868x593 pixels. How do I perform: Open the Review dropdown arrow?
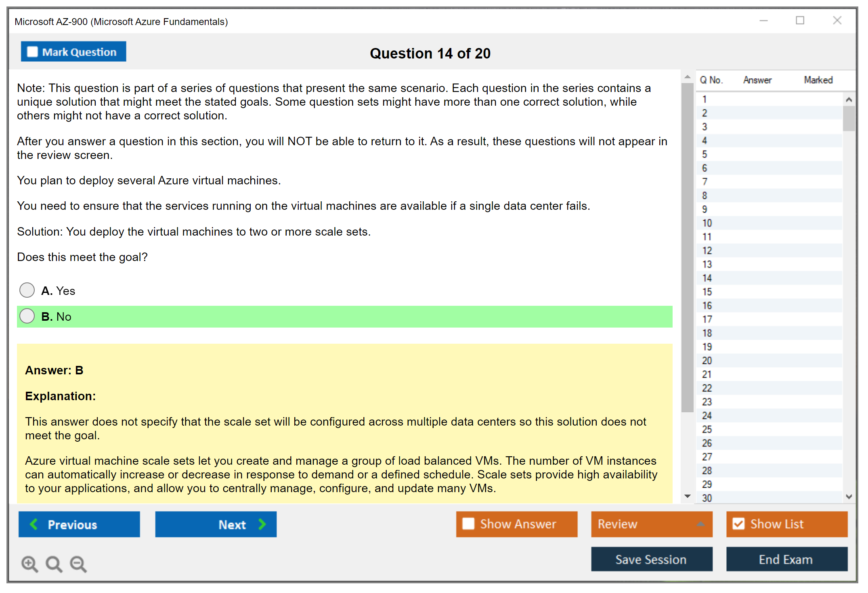700,524
